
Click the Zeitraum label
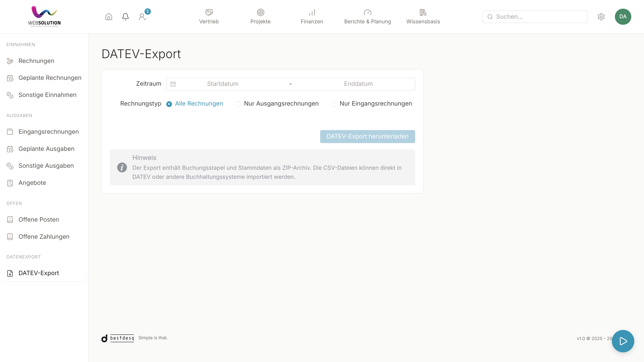pos(149,84)
